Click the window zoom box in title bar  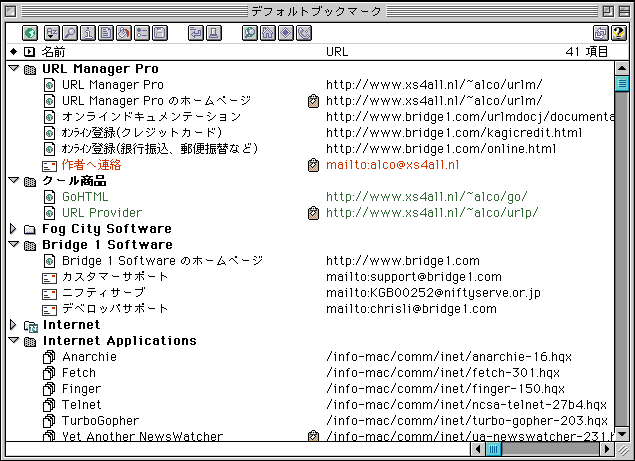coord(608,11)
